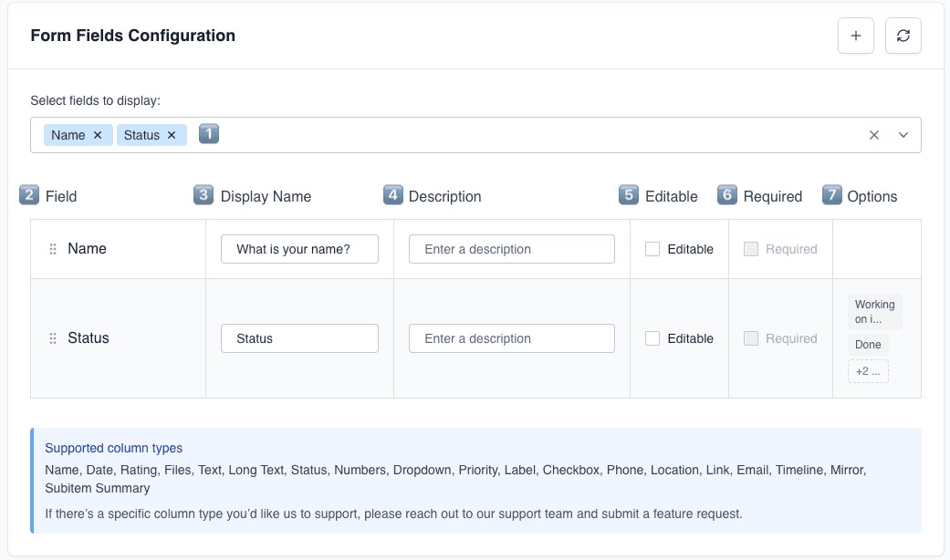Click the Done option tag
Viewport: 950px width, 560px height.
click(x=868, y=345)
